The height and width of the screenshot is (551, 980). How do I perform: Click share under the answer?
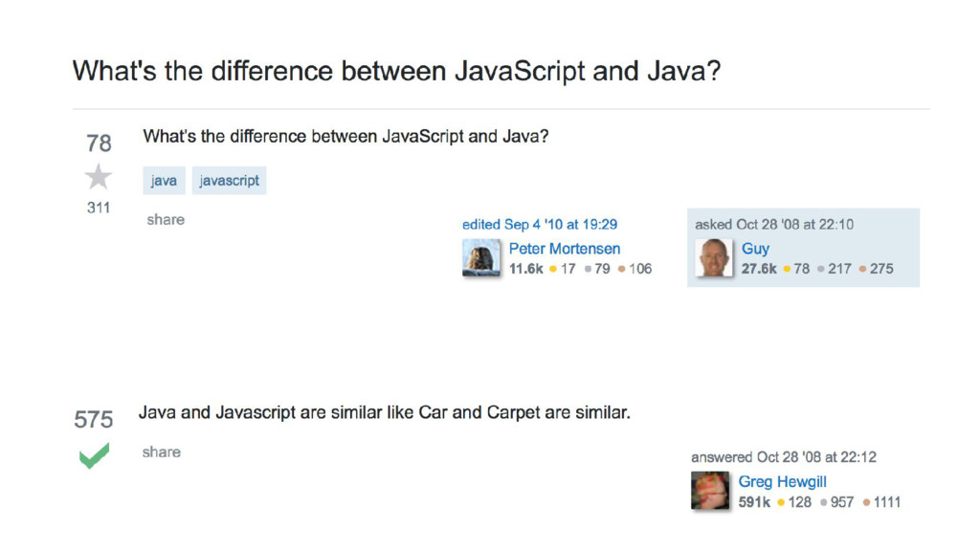161,452
